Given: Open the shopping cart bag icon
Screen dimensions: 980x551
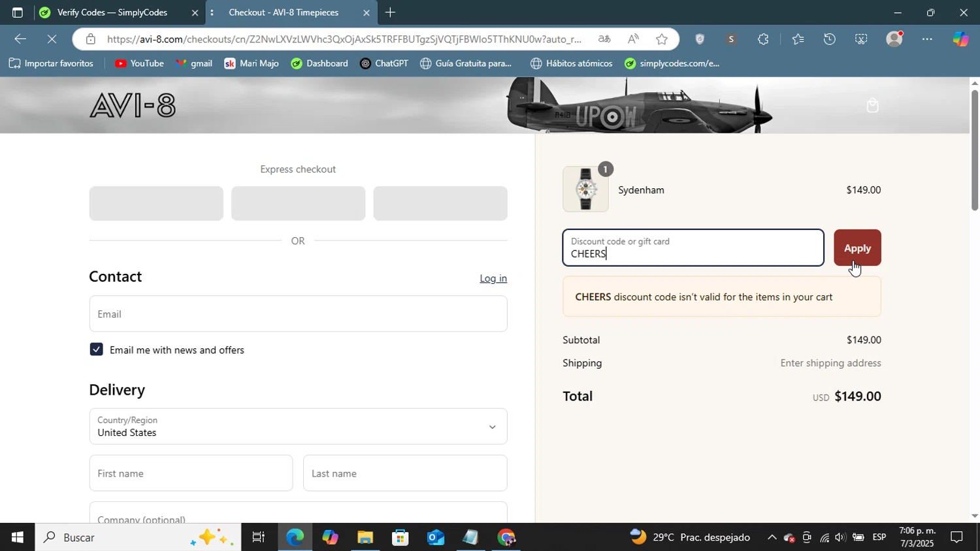Looking at the screenshot, I should [872, 105].
